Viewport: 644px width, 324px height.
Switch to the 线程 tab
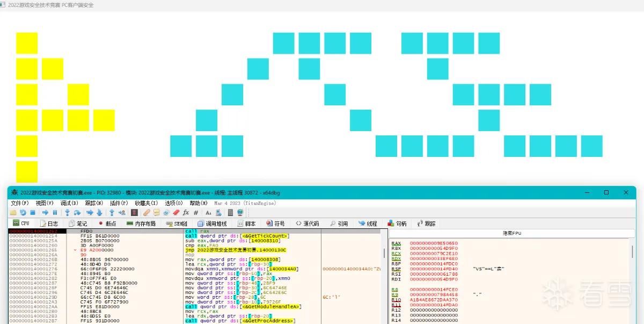coord(368,224)
